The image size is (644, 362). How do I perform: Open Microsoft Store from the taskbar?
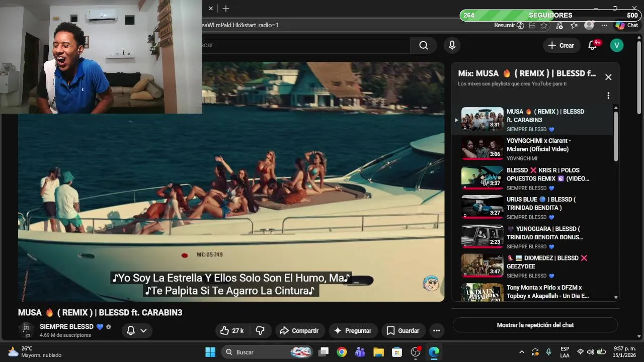397,352
